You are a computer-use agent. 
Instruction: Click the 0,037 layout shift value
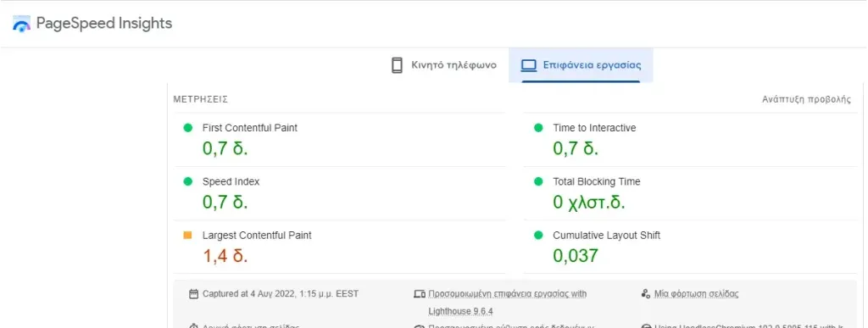pyautogui.click(x=576, y=256)
